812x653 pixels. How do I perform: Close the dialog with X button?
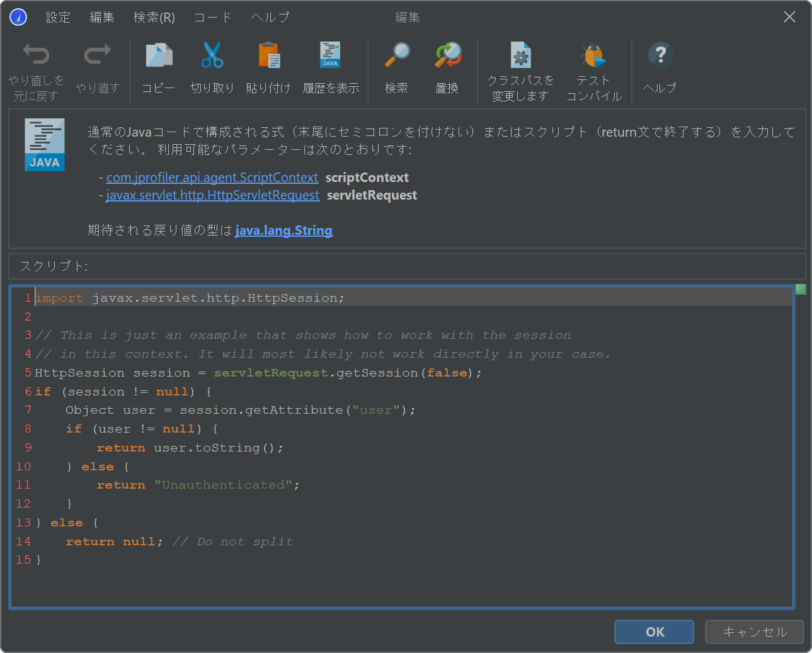click(x=789, y=17)
